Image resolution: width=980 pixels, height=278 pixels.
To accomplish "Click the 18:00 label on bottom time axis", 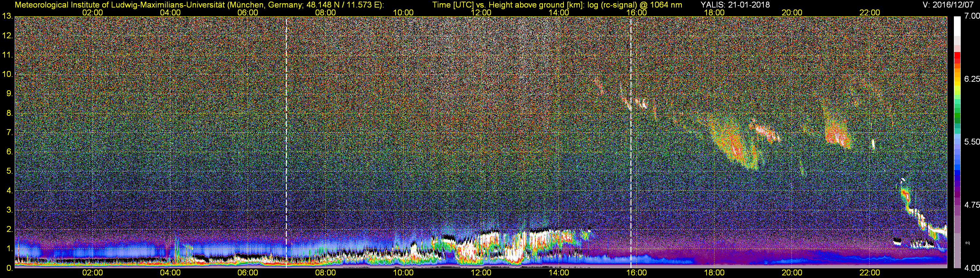I will click(x=714, y=273).
